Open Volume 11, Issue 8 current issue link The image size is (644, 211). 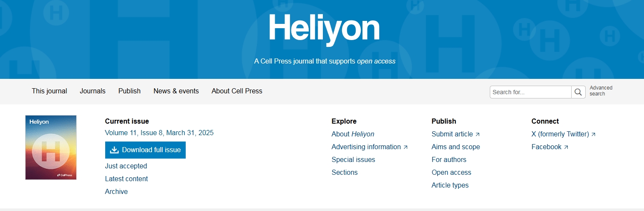[159, 133]
